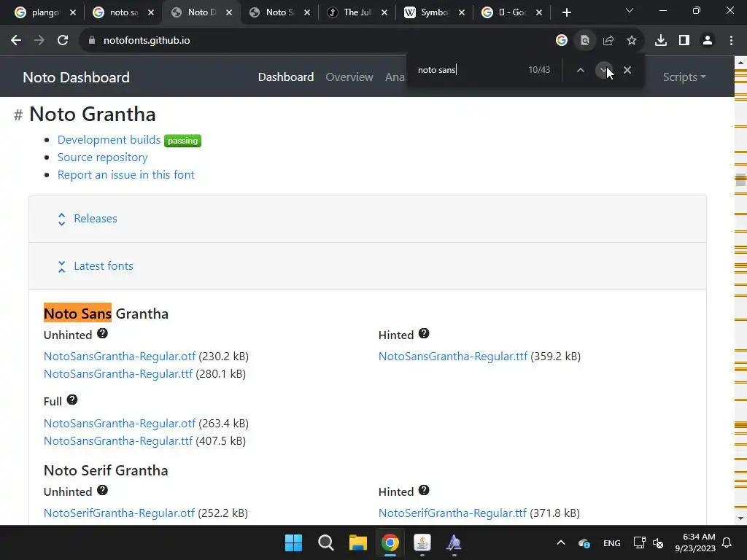Screen dimensions: 747x560
Task: Close the Noto Dashboard tab
Action: [229, 12]
